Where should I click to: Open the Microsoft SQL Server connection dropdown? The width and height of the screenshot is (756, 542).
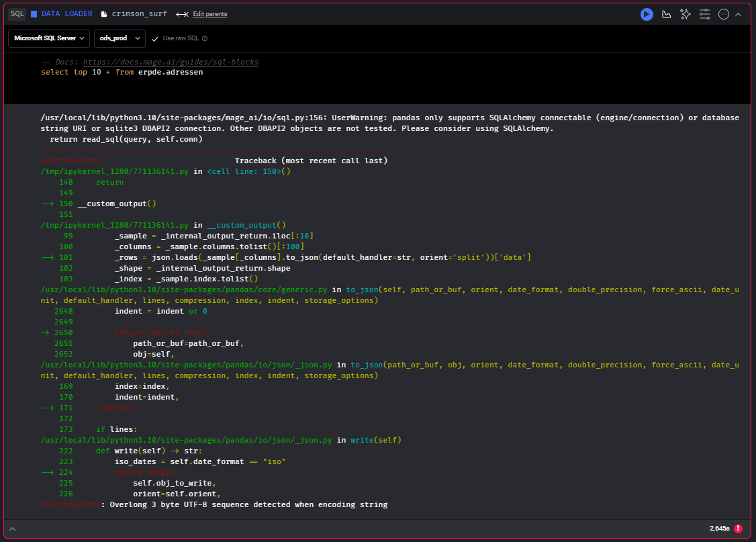pos(48,38)
